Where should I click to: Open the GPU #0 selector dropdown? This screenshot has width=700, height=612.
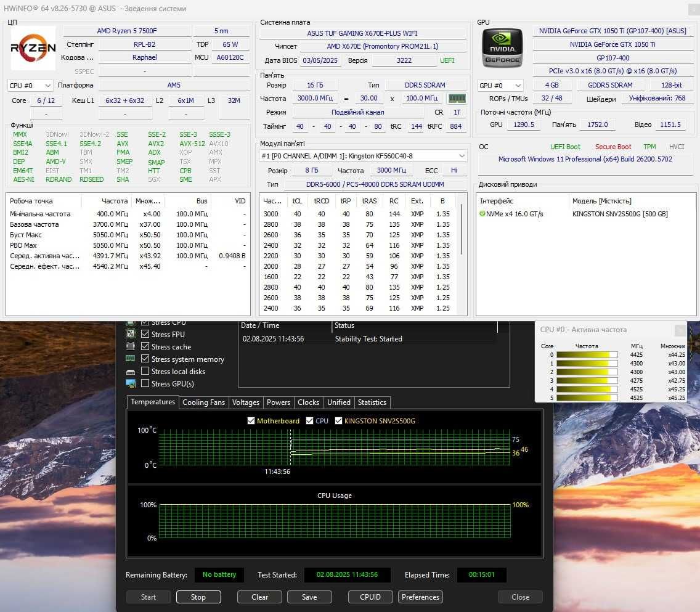[500, 85]
